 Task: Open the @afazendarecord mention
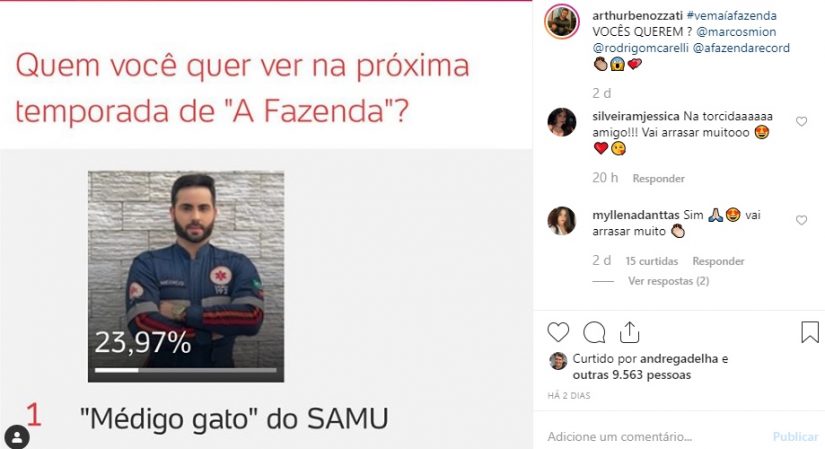coord(741,48)
